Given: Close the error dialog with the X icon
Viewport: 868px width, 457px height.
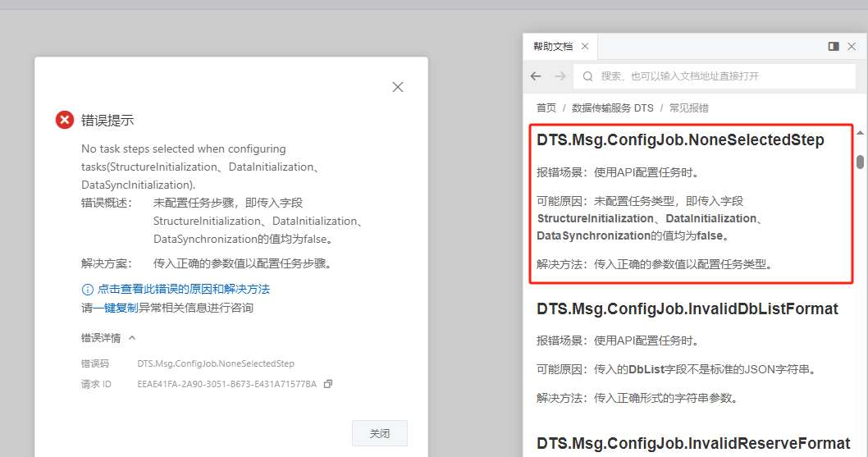Looking at the screenshot, I should [x=398, y=87].
